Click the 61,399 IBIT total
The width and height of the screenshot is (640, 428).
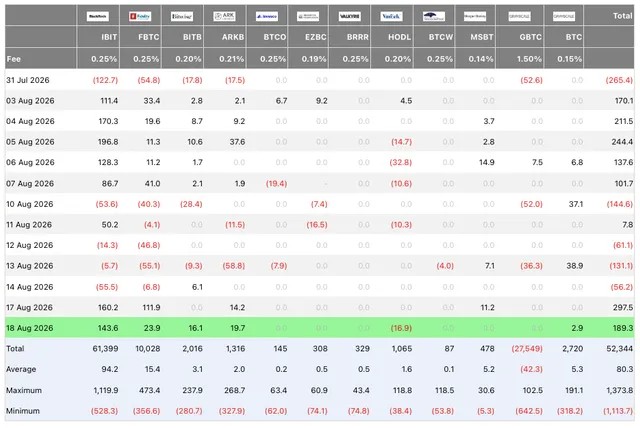[105, 349]
